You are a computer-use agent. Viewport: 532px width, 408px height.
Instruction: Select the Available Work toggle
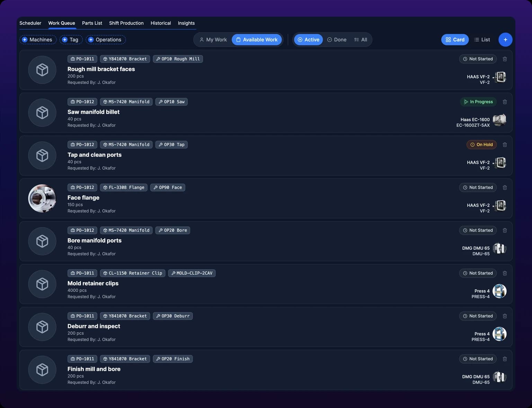[257, 39]
